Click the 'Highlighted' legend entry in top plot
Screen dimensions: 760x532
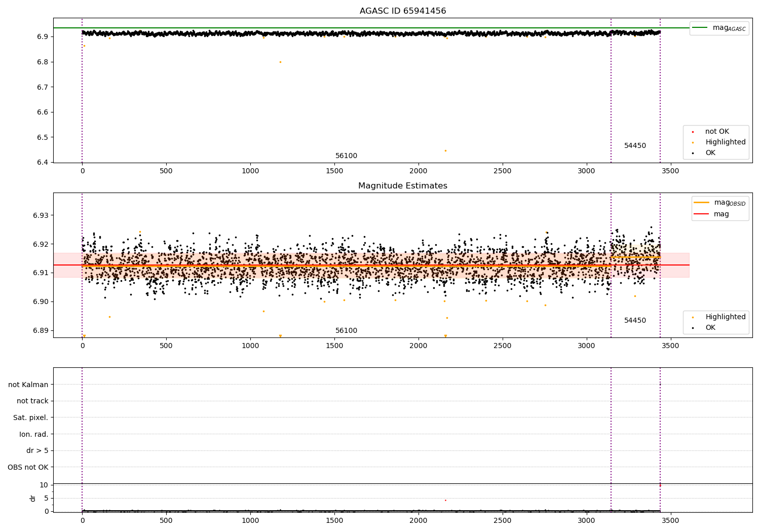(719, 142)
